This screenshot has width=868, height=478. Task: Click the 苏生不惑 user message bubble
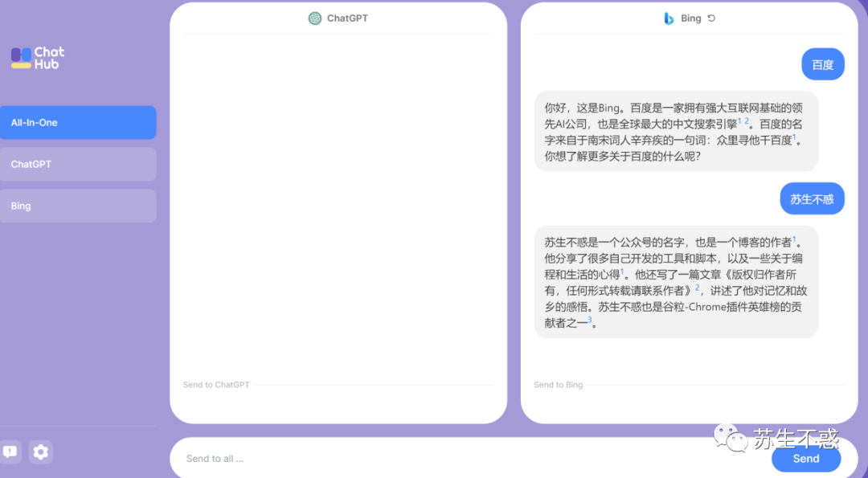812,198
